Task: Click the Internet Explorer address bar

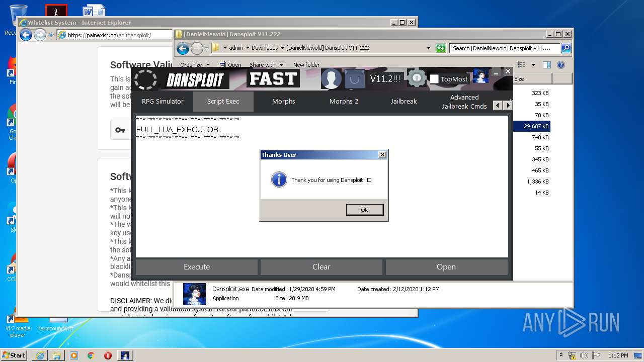Action: (x=114, y=35)
